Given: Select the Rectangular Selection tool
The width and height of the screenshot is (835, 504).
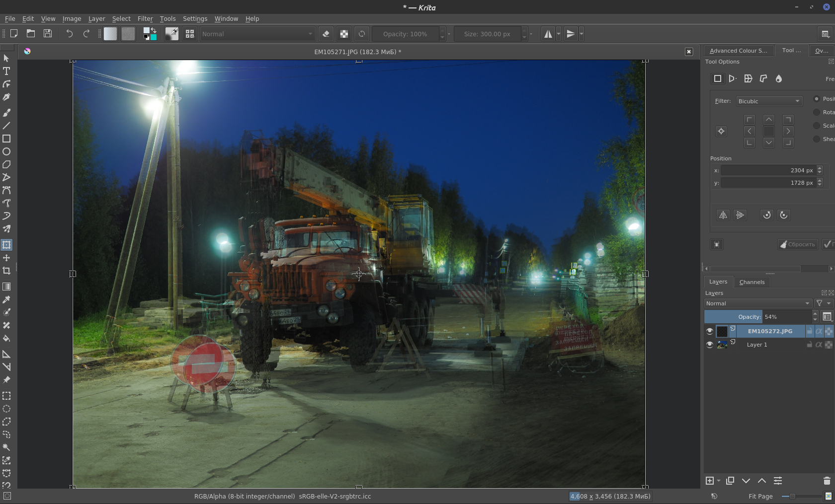Looking at the screenshot, I should (x=6, y=396).
